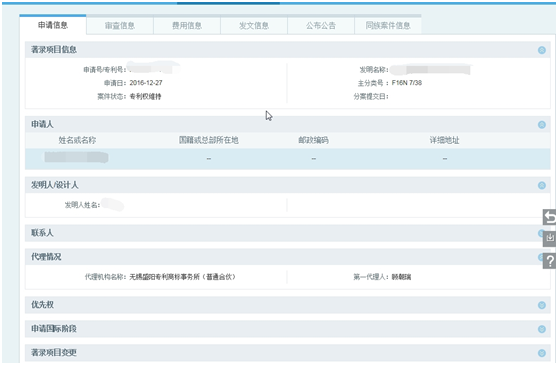Select the application date 2016-12-27
Screen dimensions: 558x365
click(146, 83)
